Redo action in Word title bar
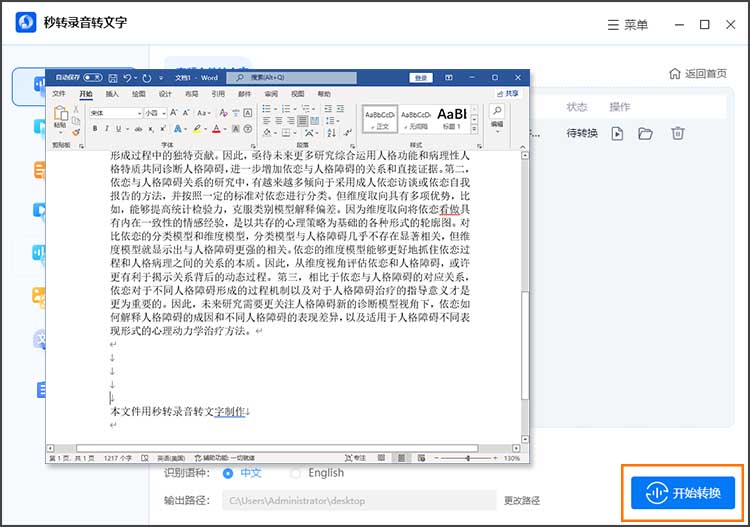 pyautogui.click(x=147, y=77)
